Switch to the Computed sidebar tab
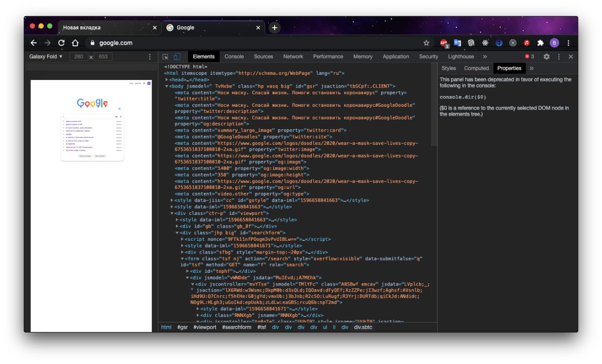The height and width of the screenshot is (364, 602). coord(476,68)
